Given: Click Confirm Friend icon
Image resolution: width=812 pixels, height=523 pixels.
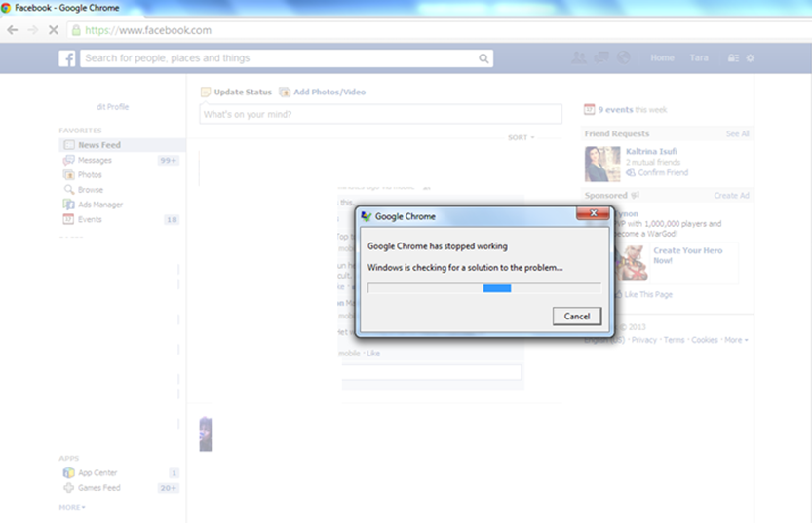Looking at the screenshot, I should (x=631, y=172).
